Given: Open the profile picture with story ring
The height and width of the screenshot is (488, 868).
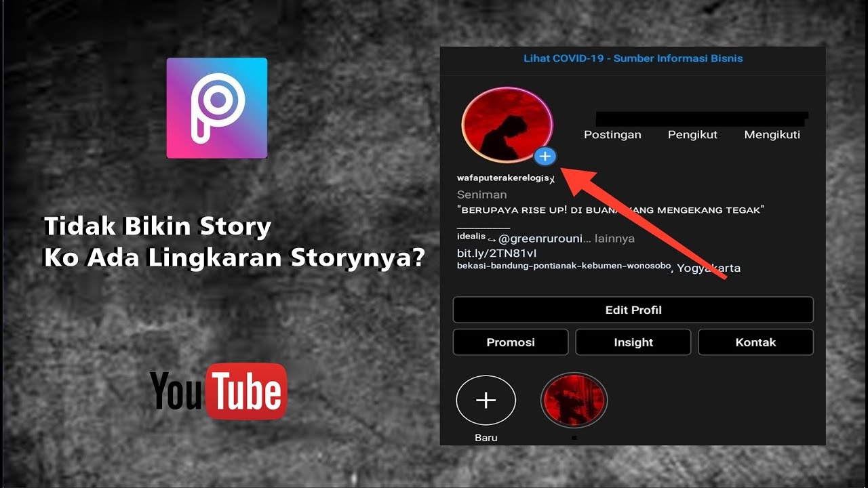Looking at the screenshot, I should pos(507,125).
